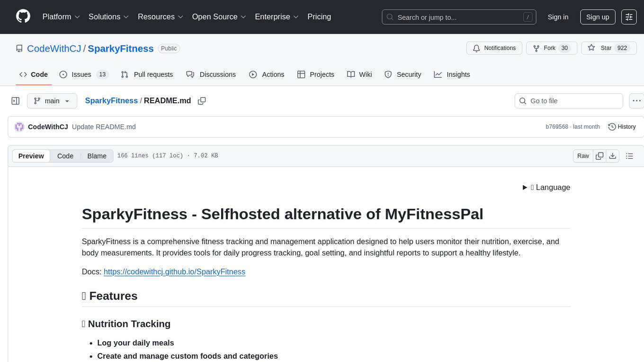644x362 pixels.
Task: Click the 166 lines file info text
Action: [x=168, y=156]
